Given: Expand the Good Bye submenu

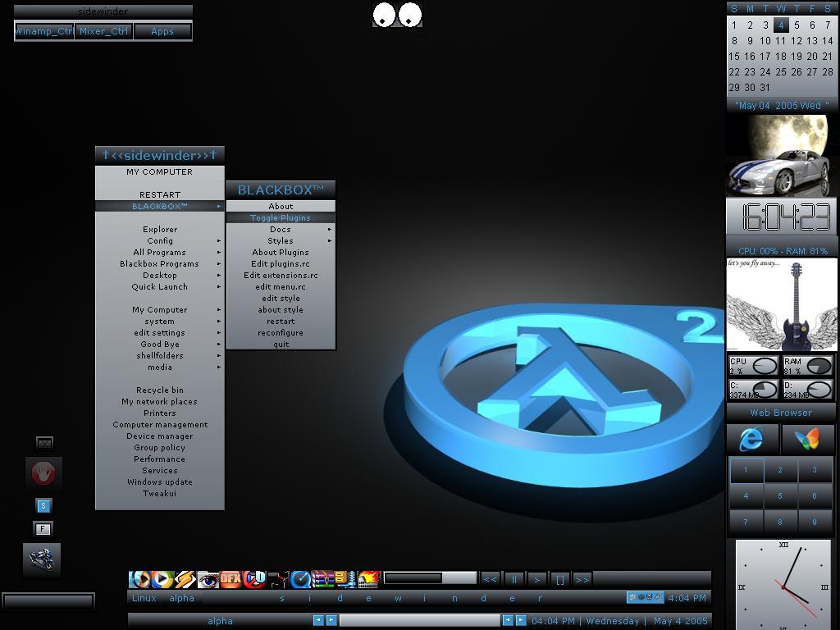Looking at the screenshot, I should point(160,344).
